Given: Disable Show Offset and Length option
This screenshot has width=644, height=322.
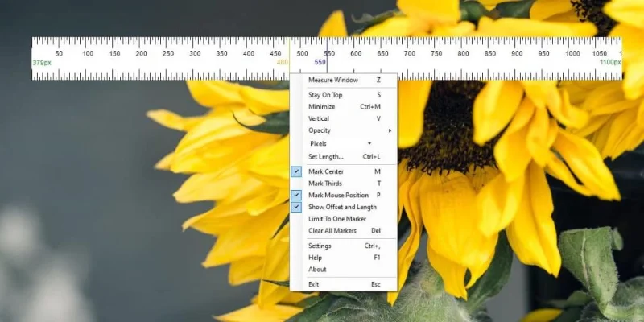Looking at the screenshot, I should point(296,207).
